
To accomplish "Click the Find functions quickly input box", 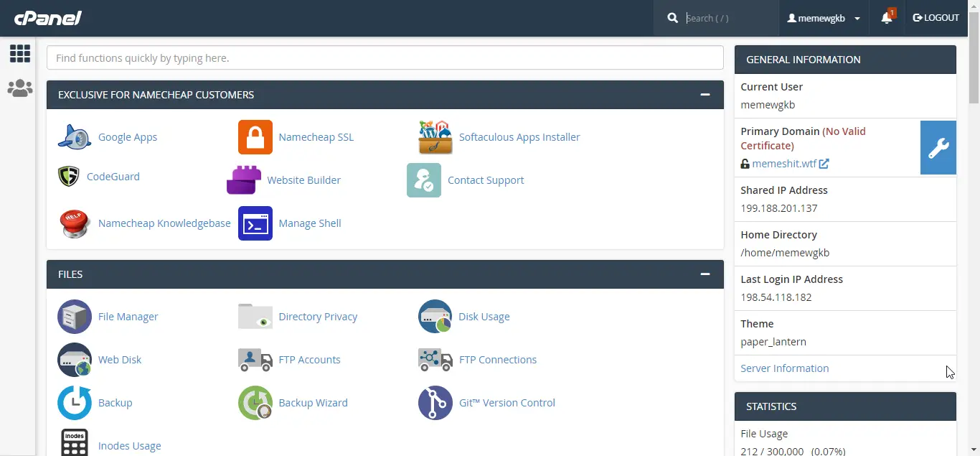I will [x=385, y=58].
